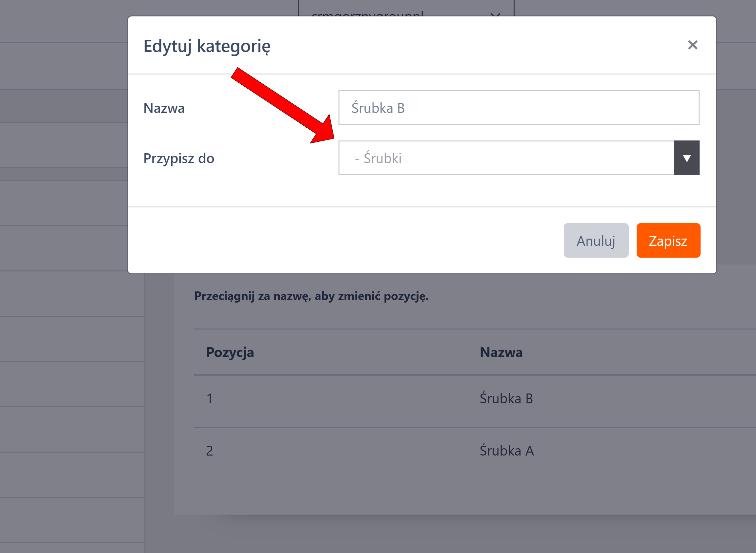The height and width of the screenshot is (553, 756).
Task: Click the Przeciągnij za nazwę instruction text
Action: pyautogui.click(x=311, y=296)
